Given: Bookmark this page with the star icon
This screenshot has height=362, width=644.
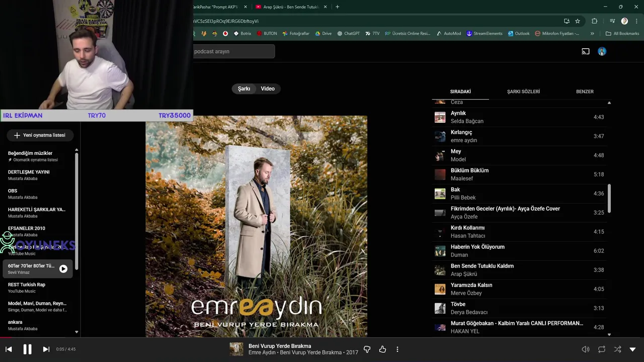Looking at the screenshot, I should (578, 21).
